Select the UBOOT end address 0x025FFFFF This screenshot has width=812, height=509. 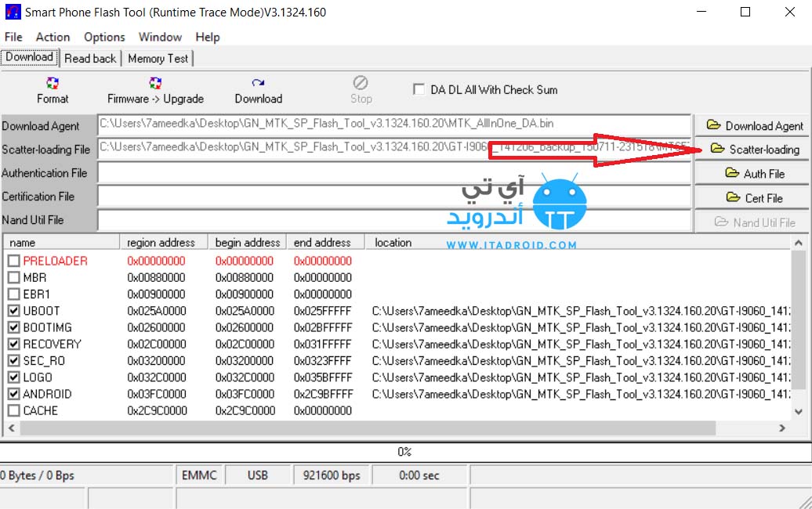pos(323,311)
